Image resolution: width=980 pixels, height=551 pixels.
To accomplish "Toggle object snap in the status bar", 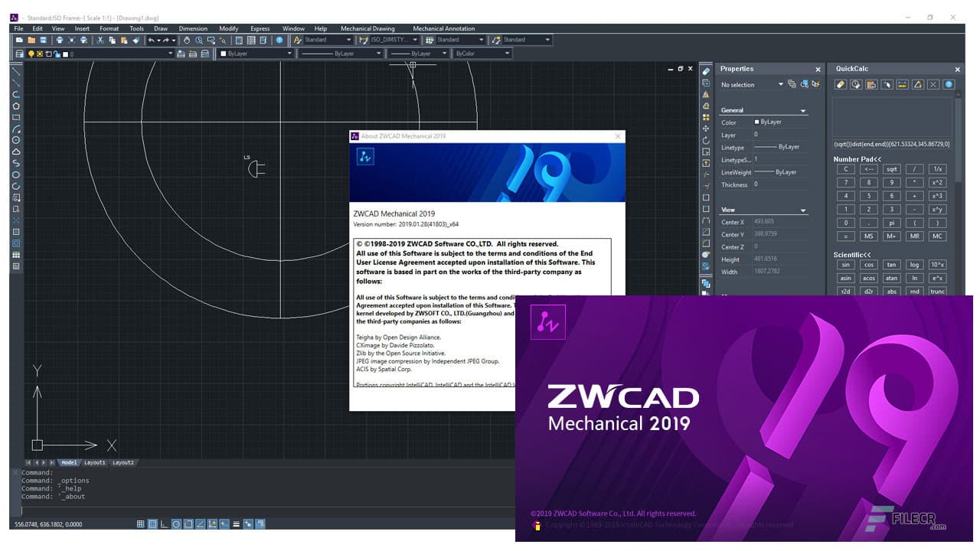I will coord(187,523).
